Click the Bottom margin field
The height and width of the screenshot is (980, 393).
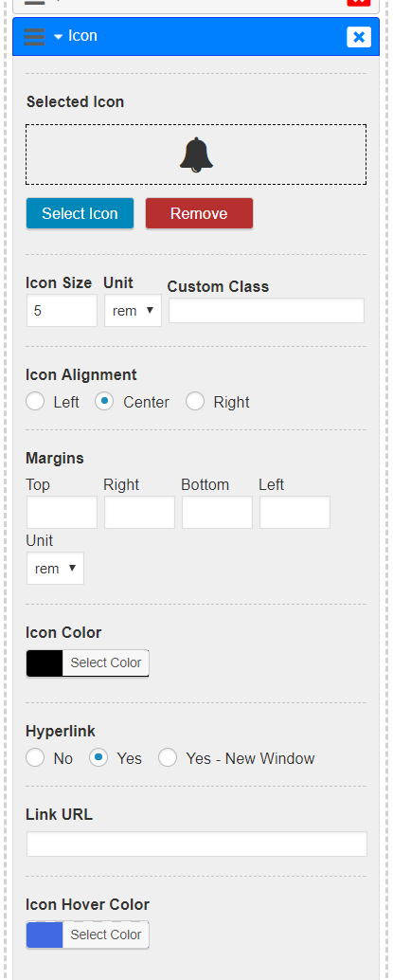click(218, 513)
